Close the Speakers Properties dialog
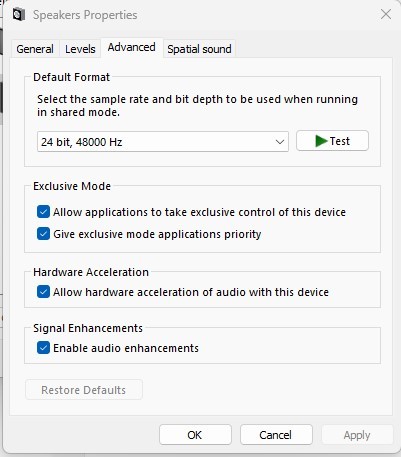The image size is (401, 457). click(386, 14)
